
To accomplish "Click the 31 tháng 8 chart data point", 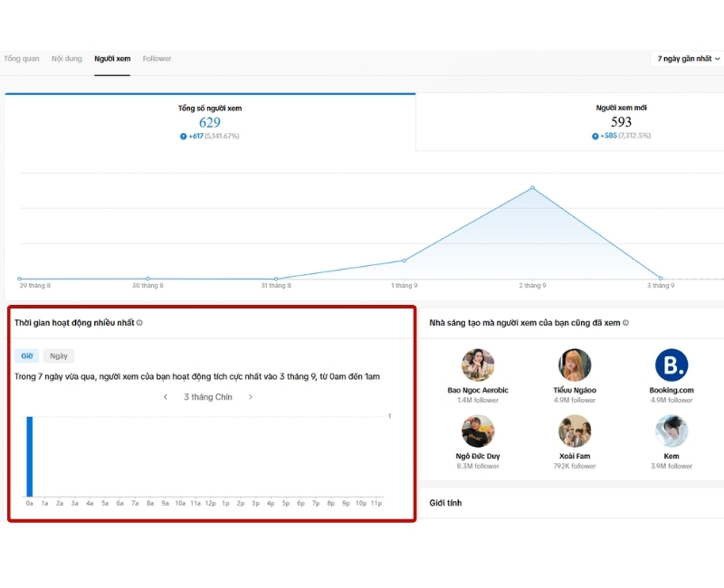I will [276, 279].
